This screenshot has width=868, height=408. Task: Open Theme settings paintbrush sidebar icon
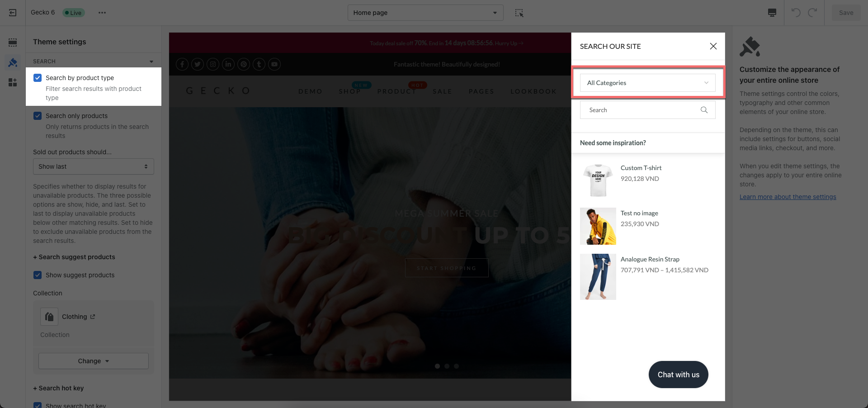click(13, 62)
